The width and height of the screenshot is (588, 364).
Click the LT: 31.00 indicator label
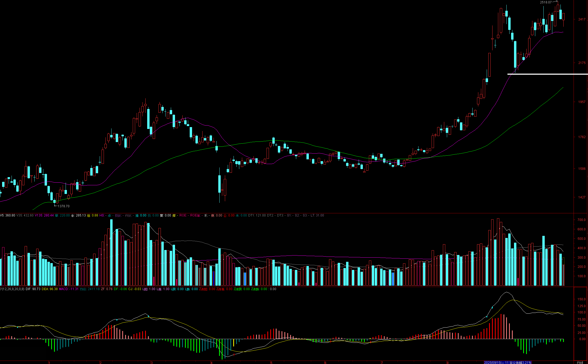click(317, 215)
